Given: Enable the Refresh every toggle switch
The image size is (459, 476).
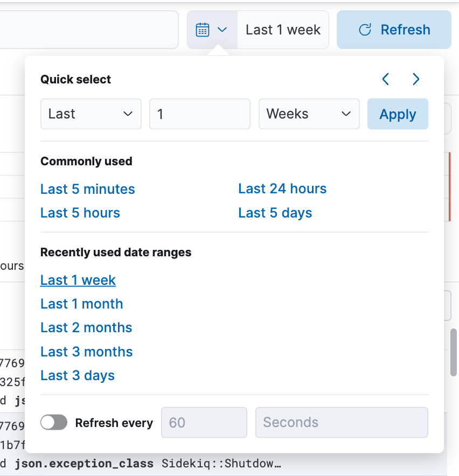Looking at the screenshot, I should coord(53,422).
